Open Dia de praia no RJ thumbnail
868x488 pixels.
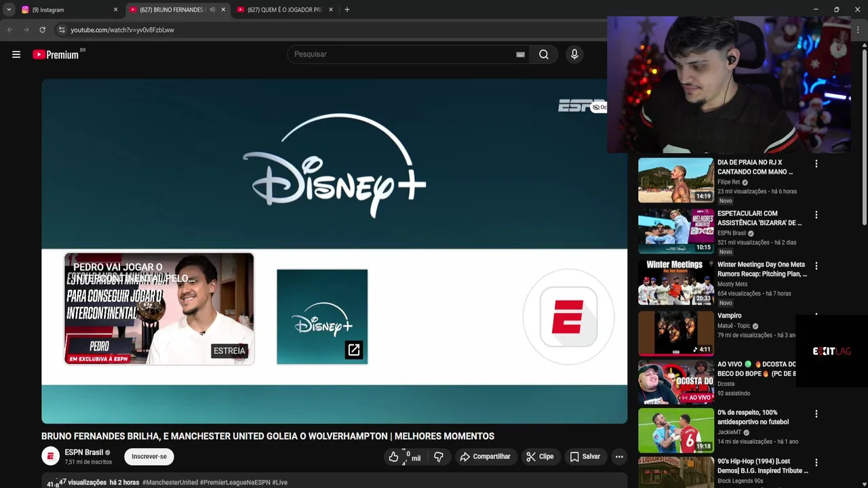click(x=676, y=180)
